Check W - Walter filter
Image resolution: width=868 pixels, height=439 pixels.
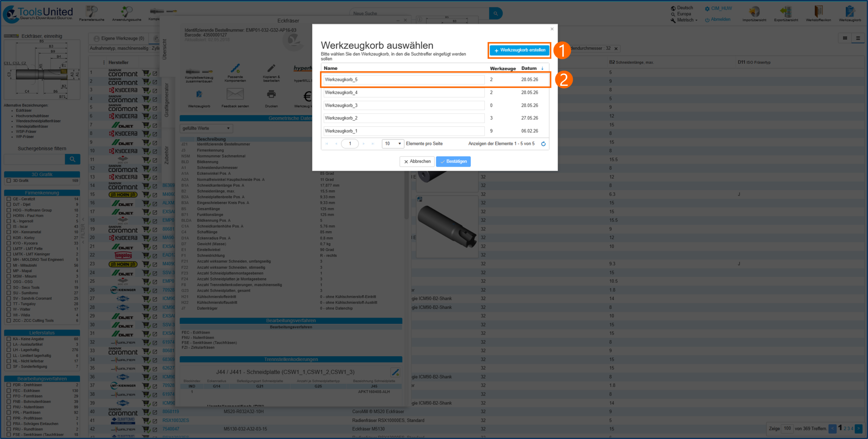pyautogui.click(x=9, y=309)
